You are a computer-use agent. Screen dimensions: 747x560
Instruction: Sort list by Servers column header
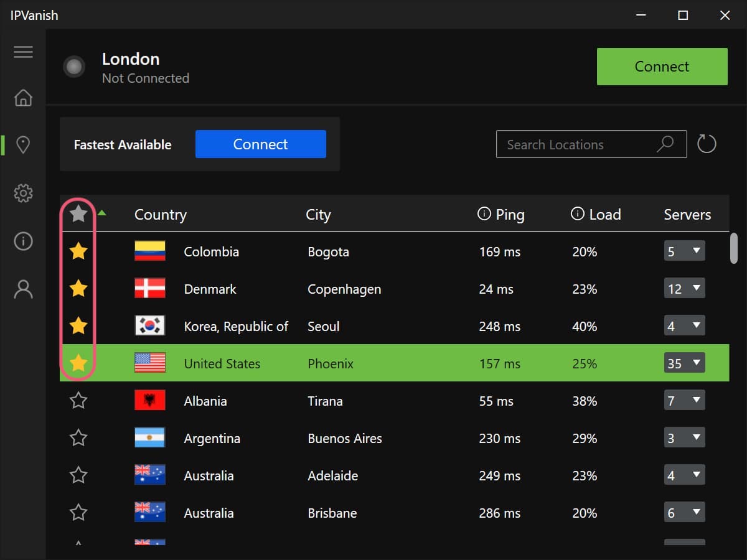(x=687, y=215)
